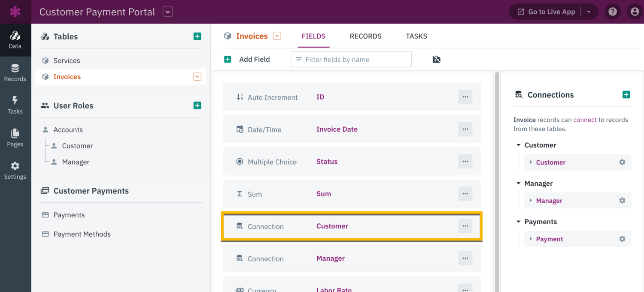
Task: Open the Tasks section in sidebar
Action: point(15,105)
